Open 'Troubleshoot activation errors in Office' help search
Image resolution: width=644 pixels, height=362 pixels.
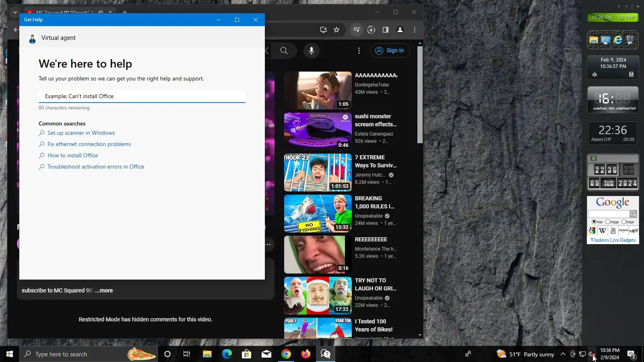pos(96,167)
